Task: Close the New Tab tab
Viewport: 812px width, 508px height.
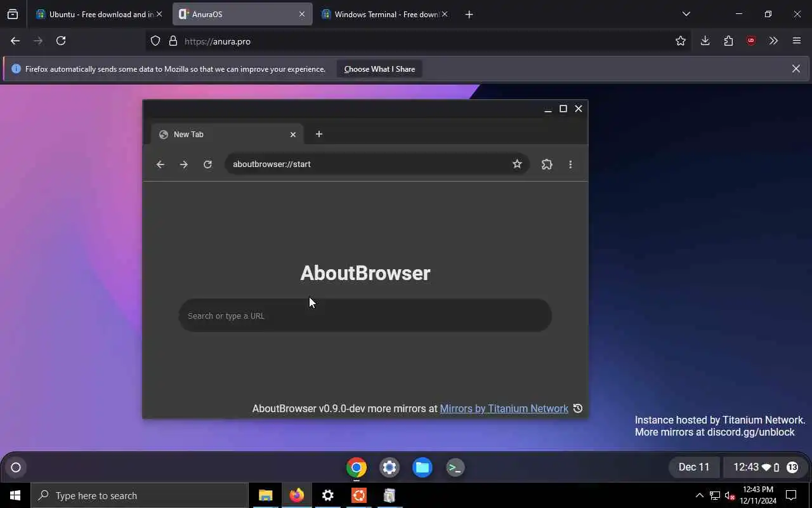Action: [293, 135]
